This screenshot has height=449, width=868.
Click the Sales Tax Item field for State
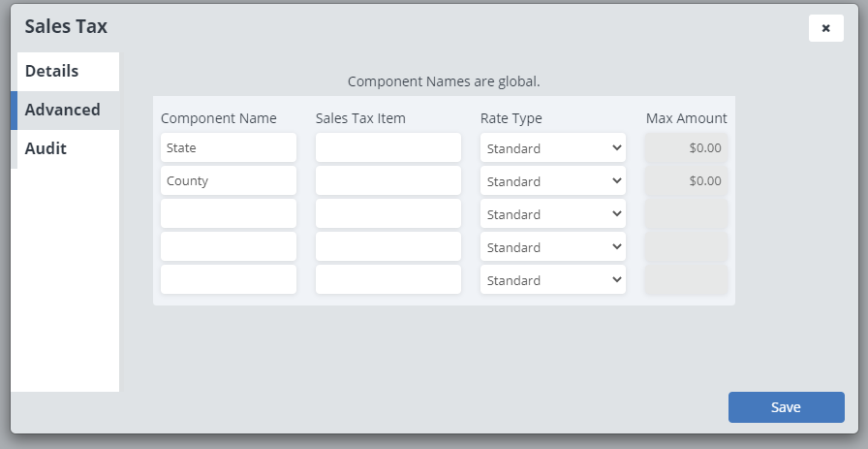click(x=388, y=148)
